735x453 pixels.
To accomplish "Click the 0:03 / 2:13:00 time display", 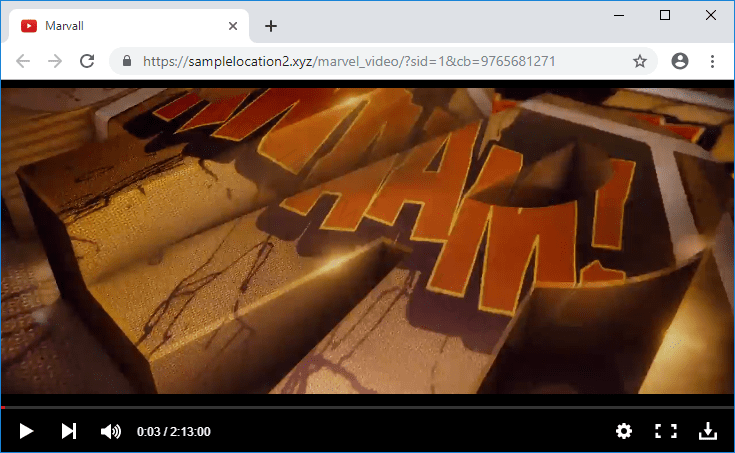I will (x=174, y=431).
